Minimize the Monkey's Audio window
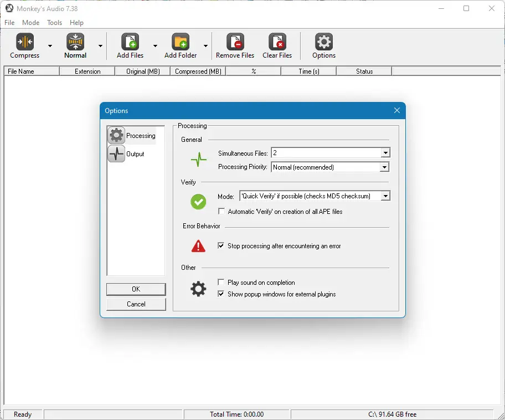The height and width of the screenshot is (420, 505). tap(441, 8)
